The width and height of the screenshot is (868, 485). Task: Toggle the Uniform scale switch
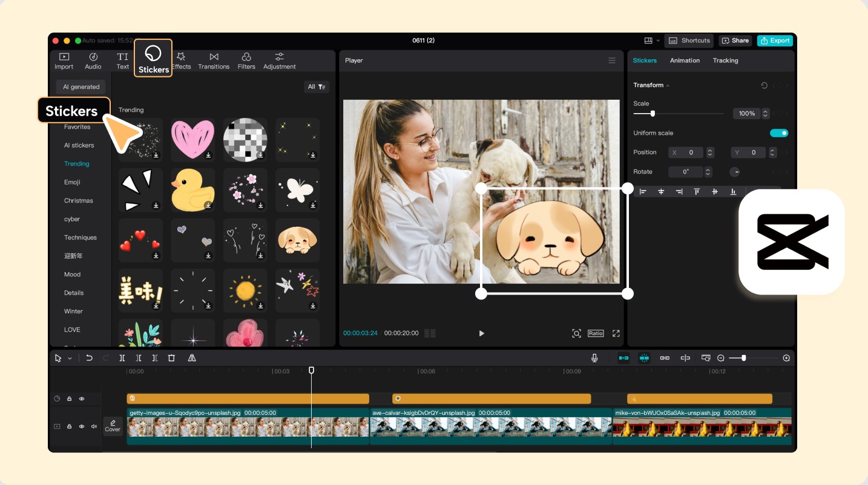click(778, 133)
